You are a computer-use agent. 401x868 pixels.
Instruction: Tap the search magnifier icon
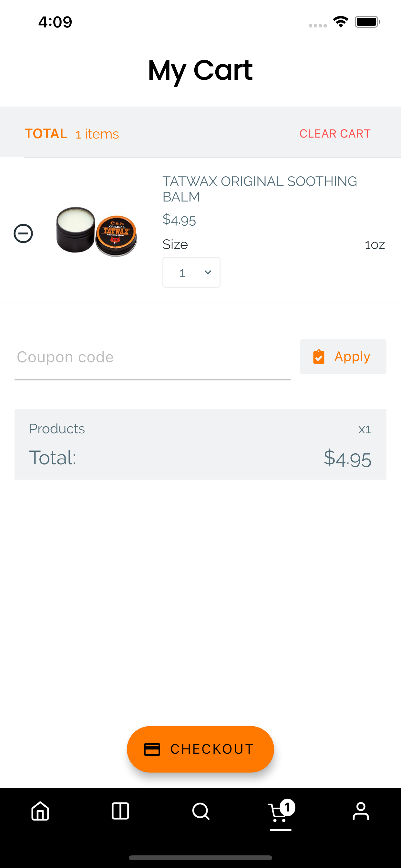(x=201, y=811)
